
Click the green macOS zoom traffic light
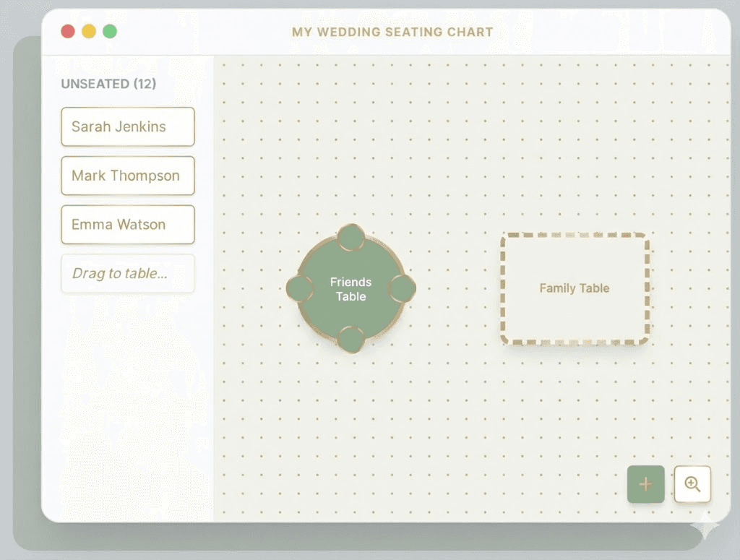coord(109,31)
